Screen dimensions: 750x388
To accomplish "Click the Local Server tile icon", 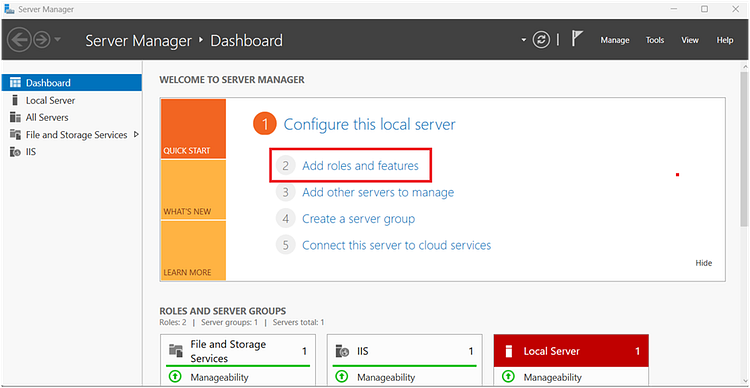I will (x=509, y=351).
